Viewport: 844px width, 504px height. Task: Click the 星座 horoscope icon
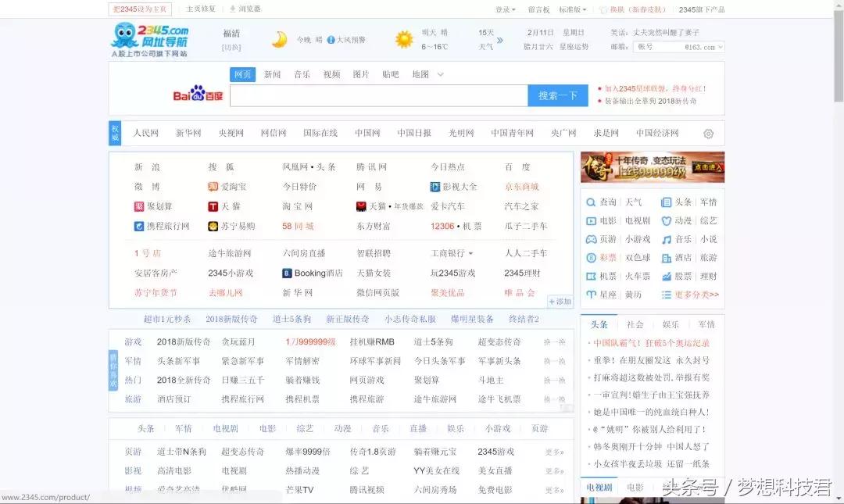(591, 295)
